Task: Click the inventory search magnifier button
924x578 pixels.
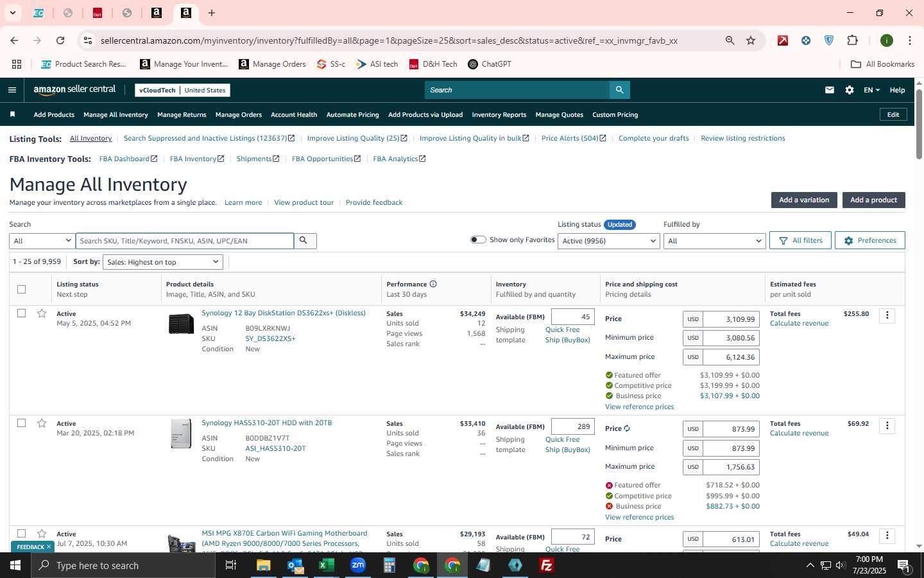Action: tap(304, 241)
